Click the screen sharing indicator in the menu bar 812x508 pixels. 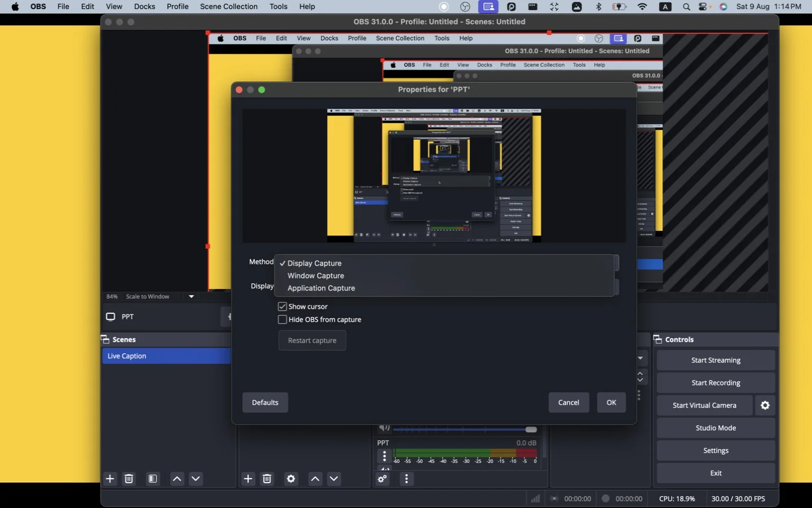[x=488, y=7]
